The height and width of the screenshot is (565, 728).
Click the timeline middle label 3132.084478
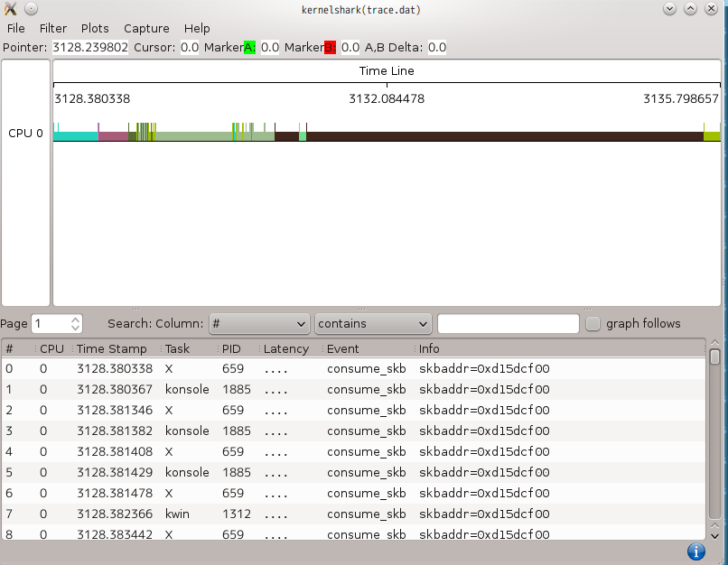[387, 98]
